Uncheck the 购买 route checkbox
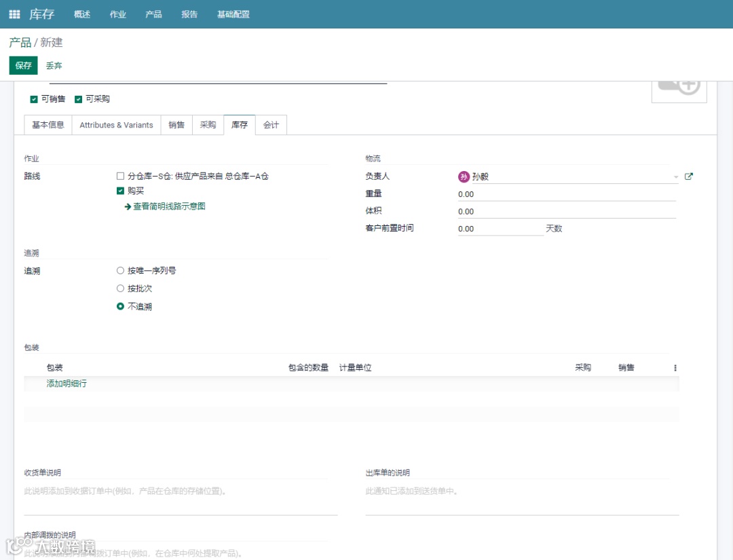Image resolution: width=733 pixels, height=560 pixels. 120,191
